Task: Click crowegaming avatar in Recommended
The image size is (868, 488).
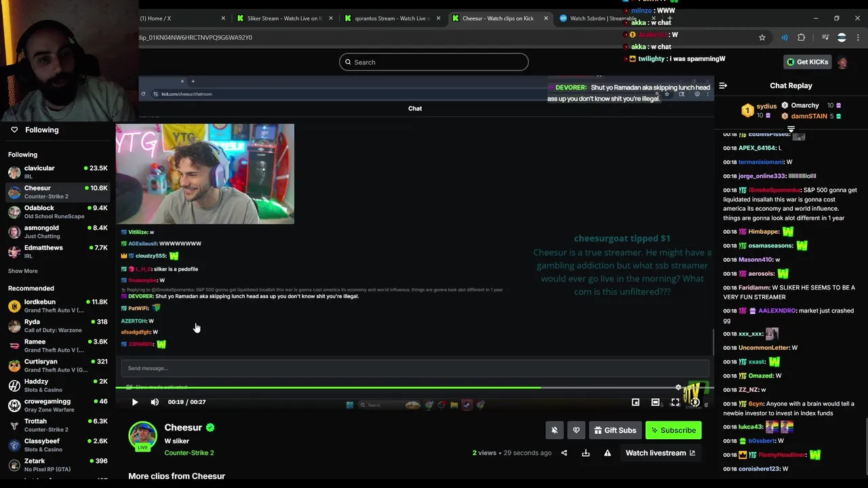Action: coord(14,405)
